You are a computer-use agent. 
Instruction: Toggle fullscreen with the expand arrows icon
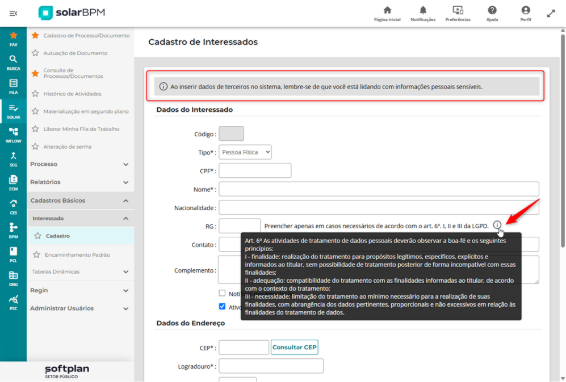point(551,14)
